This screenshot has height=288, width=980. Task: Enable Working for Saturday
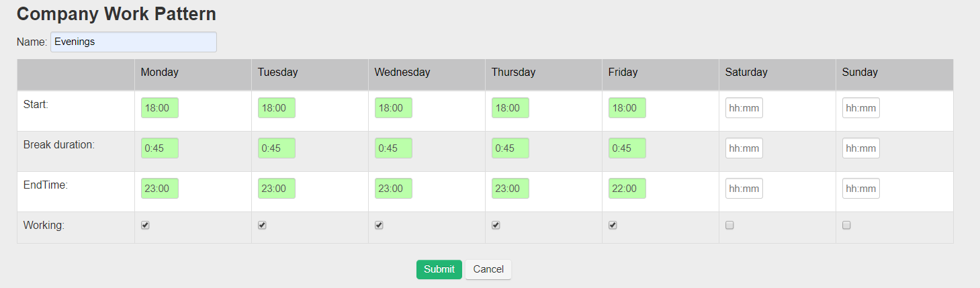pyautogui.click(x=729, y=226)
